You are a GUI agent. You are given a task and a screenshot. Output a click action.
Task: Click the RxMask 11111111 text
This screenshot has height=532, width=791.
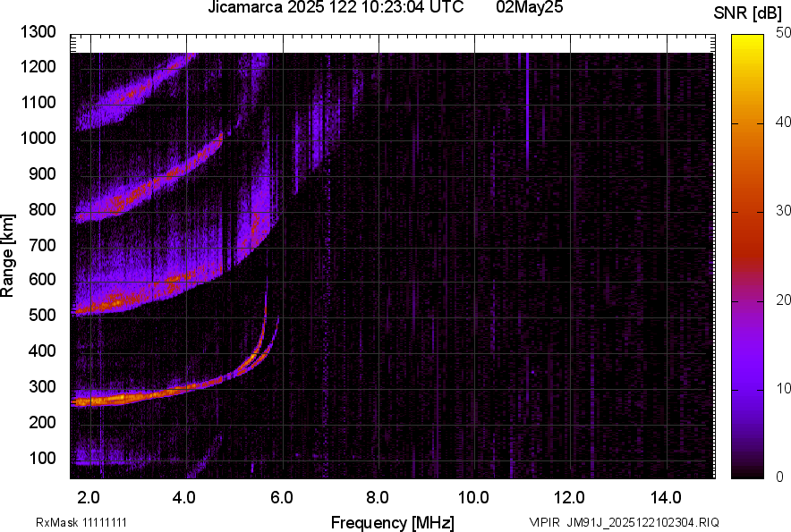[87, 522]
